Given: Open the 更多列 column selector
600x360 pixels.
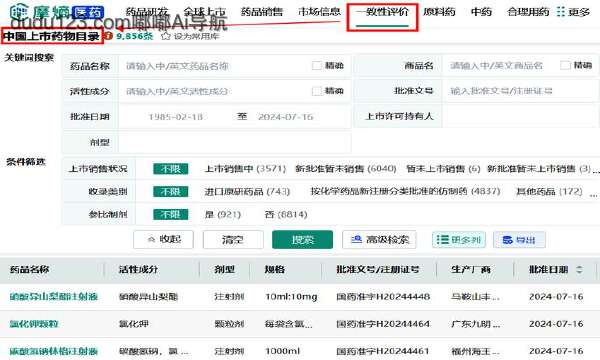Looking at the screenshot, I should click(x=459, y=240).
